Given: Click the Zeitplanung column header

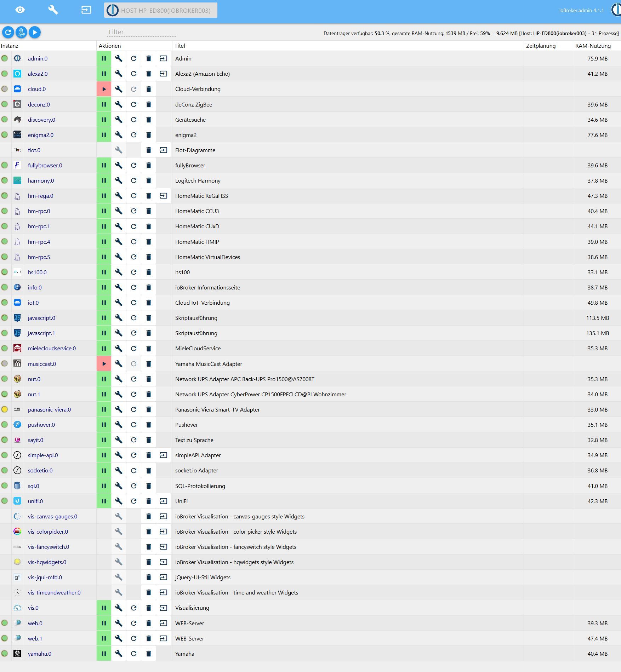Looking at the screenshot, I should coord(541,46).
